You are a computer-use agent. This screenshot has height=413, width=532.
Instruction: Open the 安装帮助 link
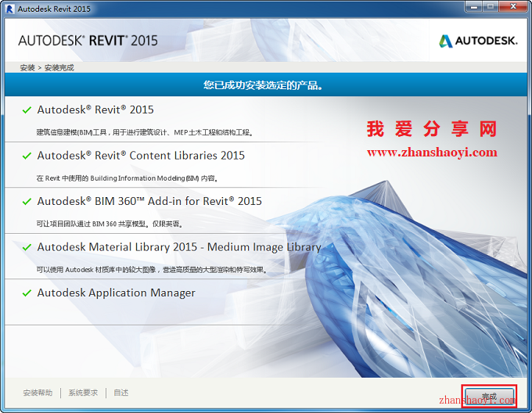38,393
